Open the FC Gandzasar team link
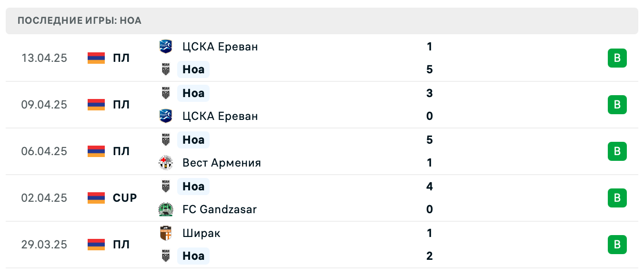The width and height of the screenshot is (644, 276). point(219,209)
